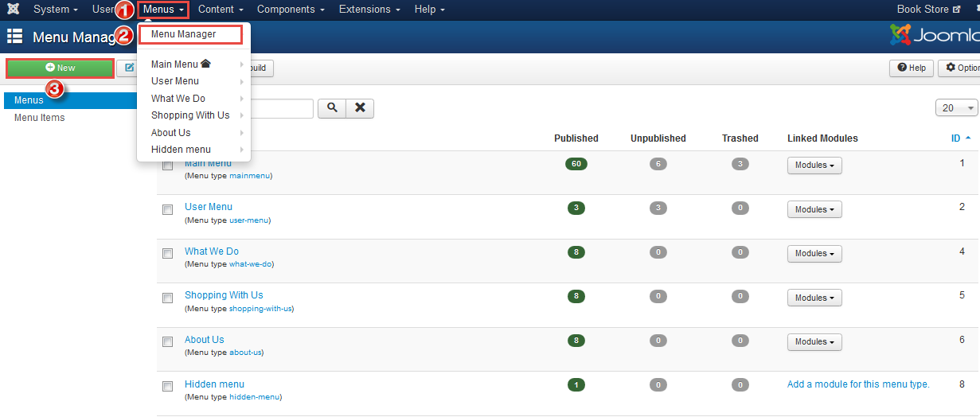The image size is (980, 417).
Task: Click published count 8 for Shopping With Us
Action: pos(576,296)
